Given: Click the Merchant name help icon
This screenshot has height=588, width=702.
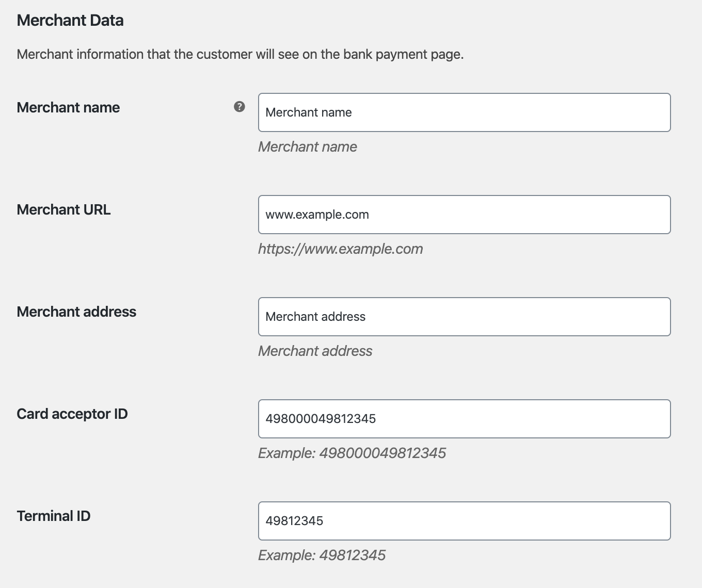Looking at the screenshot, I should coord(239,107).
